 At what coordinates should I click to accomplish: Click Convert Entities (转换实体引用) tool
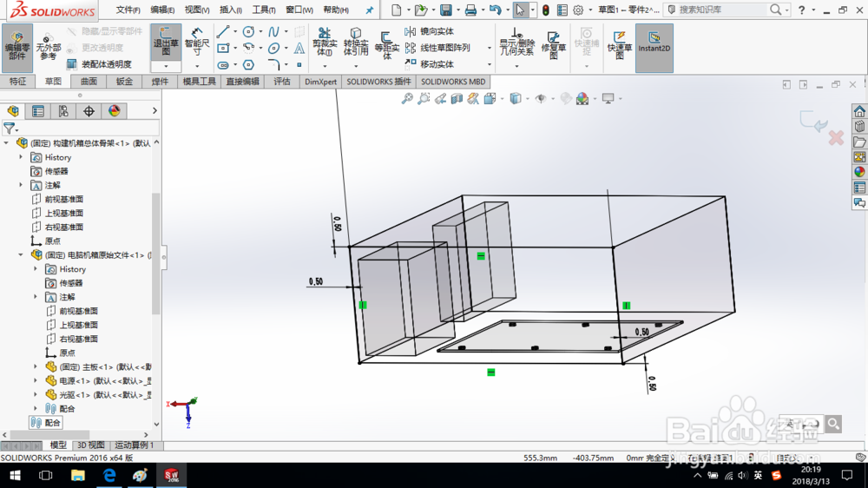[x=355, y=42]
